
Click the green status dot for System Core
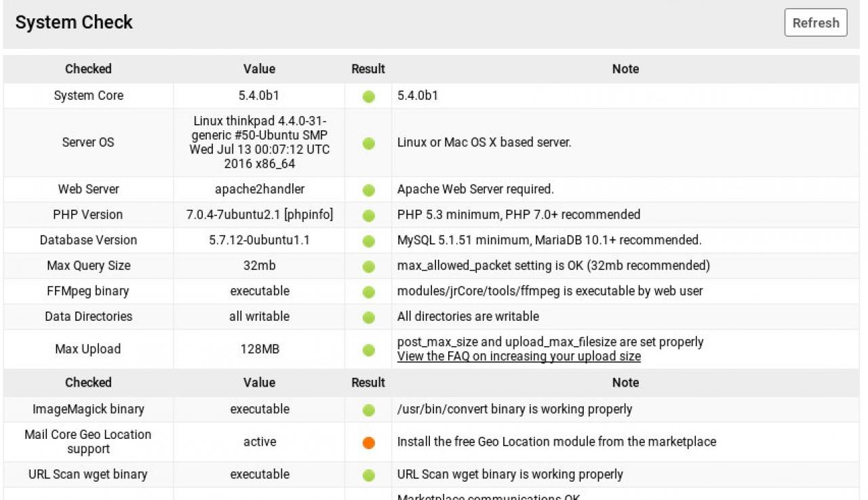[368, 96]
